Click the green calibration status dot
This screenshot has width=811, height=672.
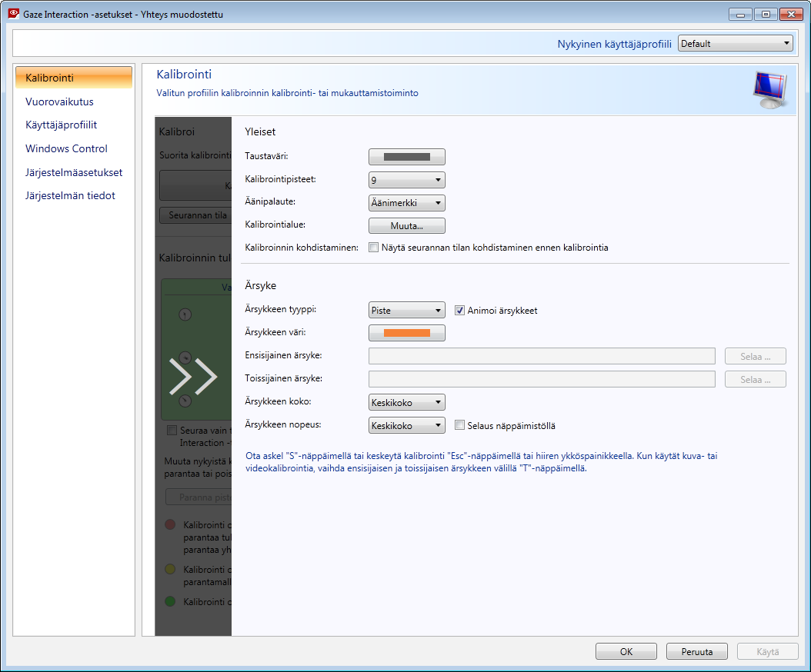tap(170, 601)
